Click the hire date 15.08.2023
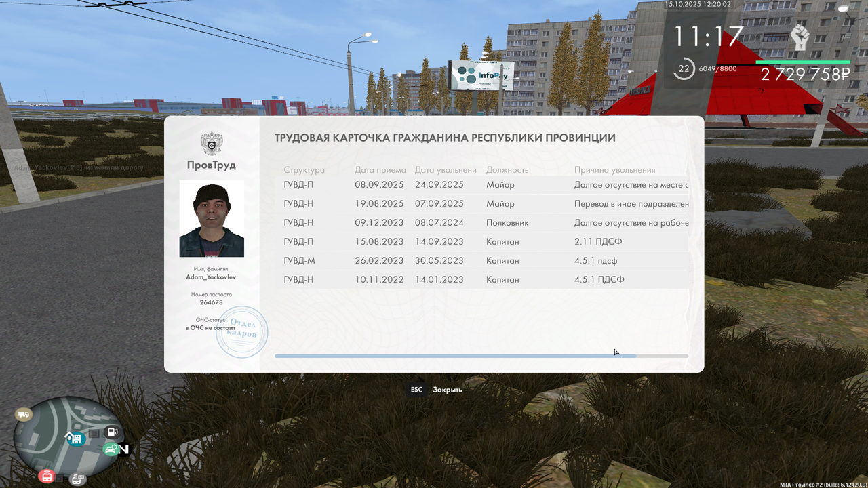This screenshot has width=868, height=488. (379, 241)
